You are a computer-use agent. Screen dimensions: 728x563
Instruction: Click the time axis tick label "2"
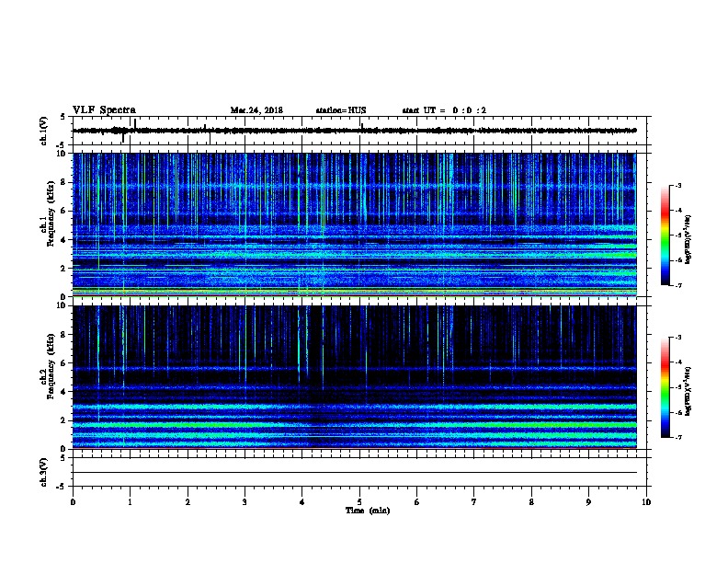[188, 501]
